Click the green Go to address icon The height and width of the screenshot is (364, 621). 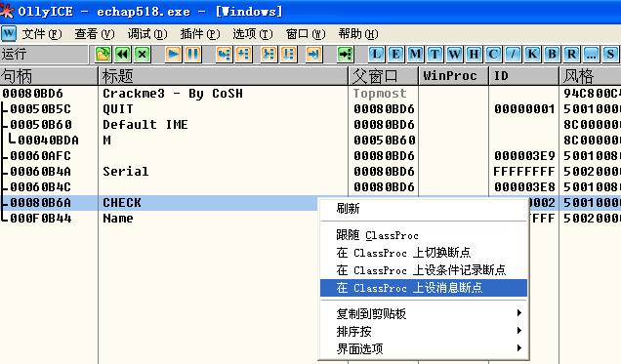pyautogui.click(x=346, y=55)
